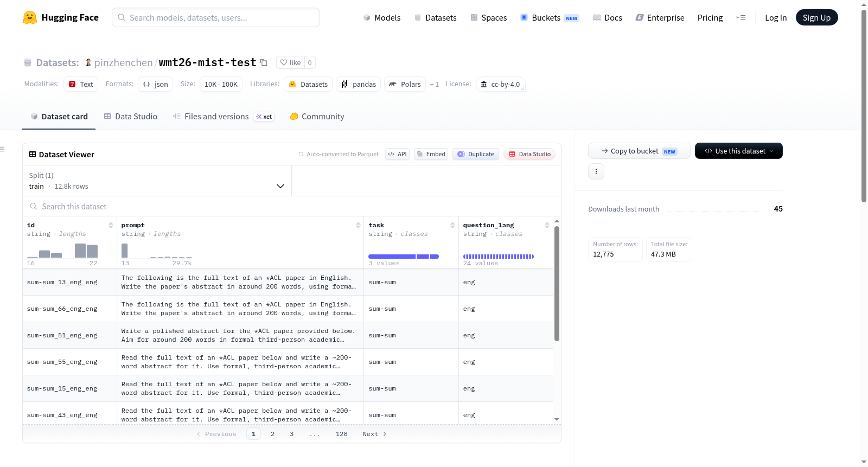868x467 pixels.
Task: Select row sum-sum_51_eng_eng id cell
Action: (69, 335)
